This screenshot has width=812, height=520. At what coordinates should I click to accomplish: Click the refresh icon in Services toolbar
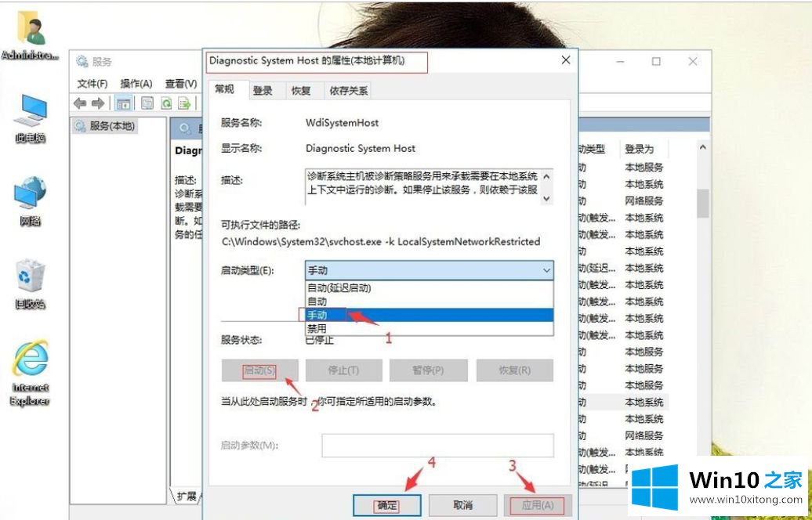point(166,103)
